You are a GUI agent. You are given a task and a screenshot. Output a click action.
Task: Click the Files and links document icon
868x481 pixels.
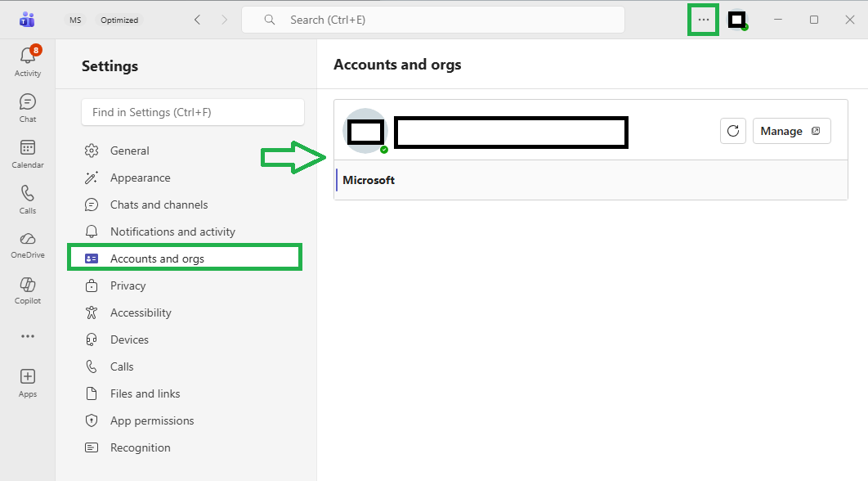(x=92, y=394)
